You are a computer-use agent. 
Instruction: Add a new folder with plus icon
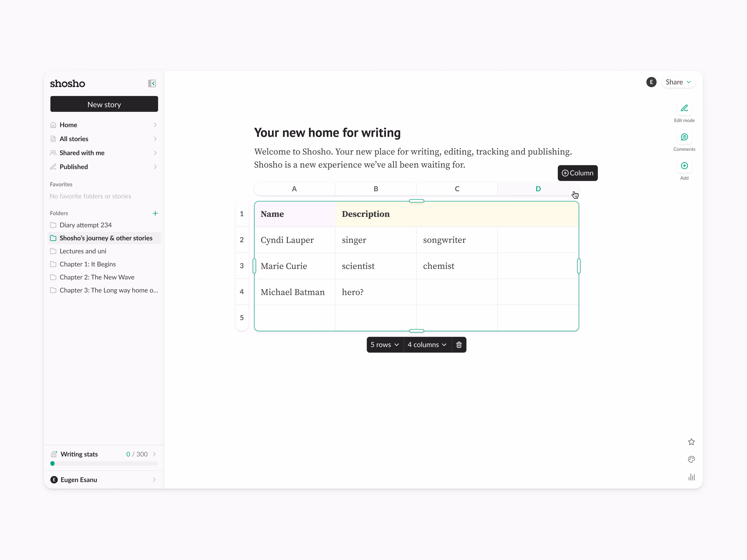click(155, 213)
